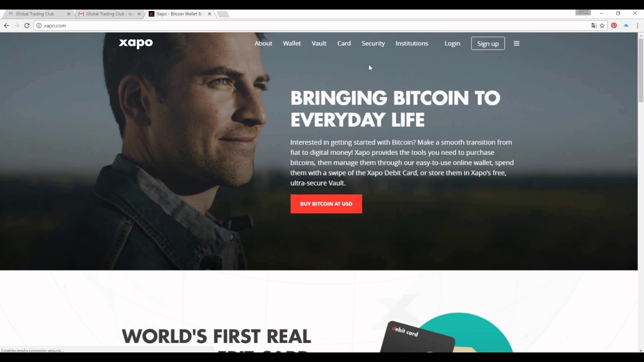Click the Pinterest extension icon
This screenshot has height=362, width=644.
click(x=614, y=26)
